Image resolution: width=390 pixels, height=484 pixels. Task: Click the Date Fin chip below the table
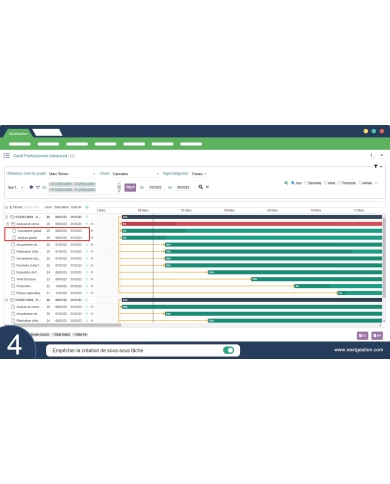click(80, 334)
